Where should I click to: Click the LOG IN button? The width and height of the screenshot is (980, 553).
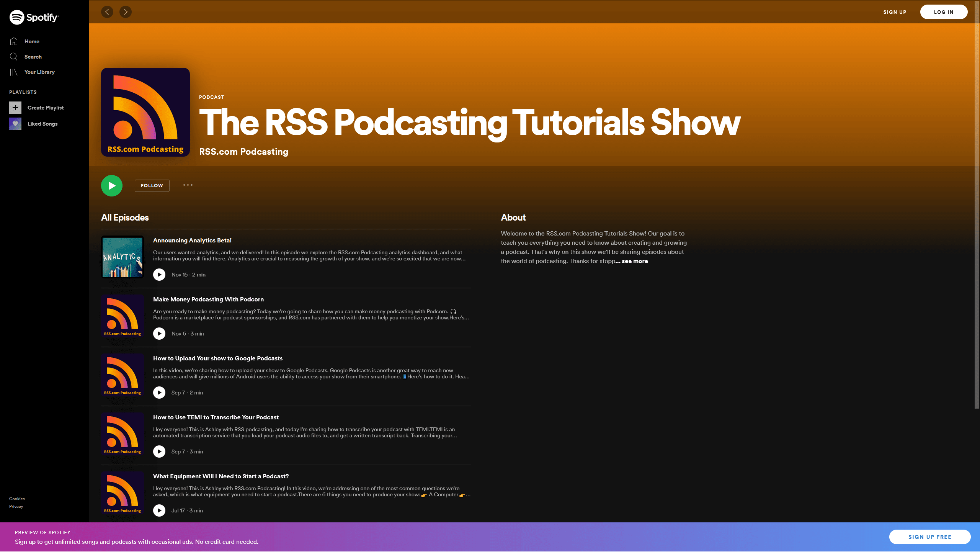click(x=944, y=12)
